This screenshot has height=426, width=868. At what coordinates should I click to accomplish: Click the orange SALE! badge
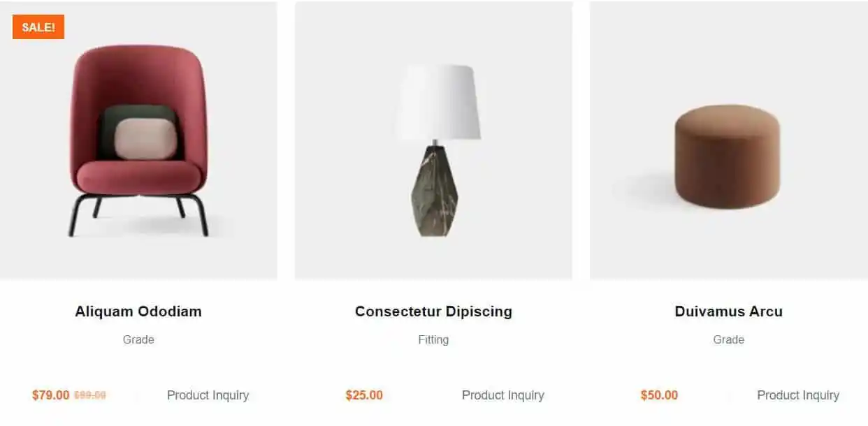[x=38, y=27]
